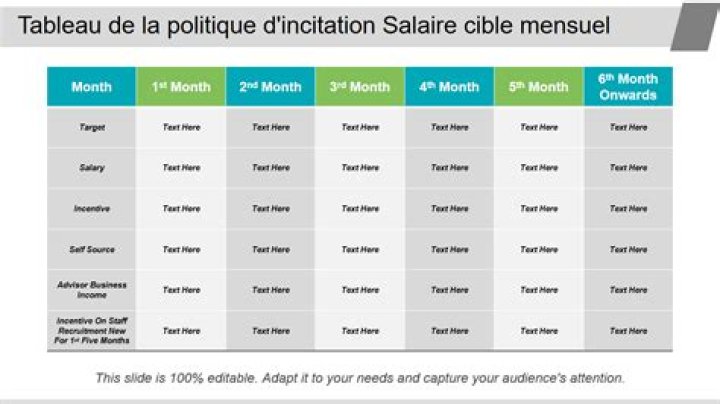This screenshot has width=720, height=404.
Task: Click the 'Incentive' row label
Action: (92, 209)
